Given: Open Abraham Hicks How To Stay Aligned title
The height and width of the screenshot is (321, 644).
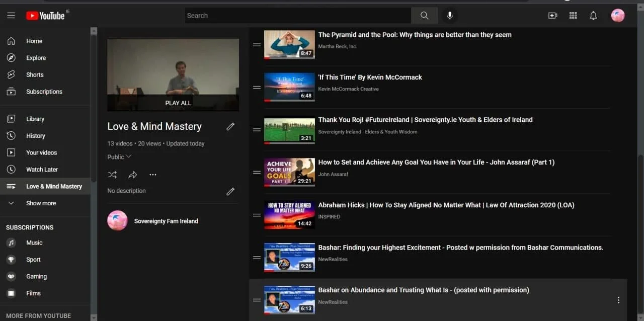Looking at the screenshot, I should pyautogui.click(x=446, y=205).
